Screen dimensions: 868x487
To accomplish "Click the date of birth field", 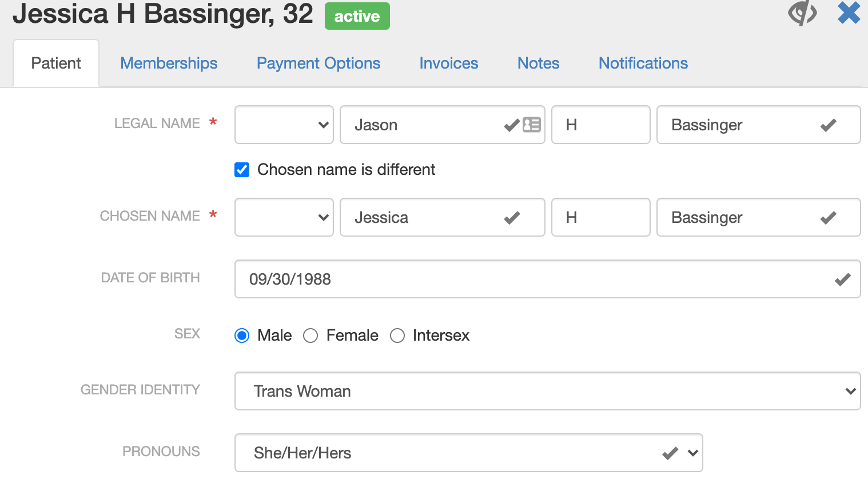I will point(548,279).
